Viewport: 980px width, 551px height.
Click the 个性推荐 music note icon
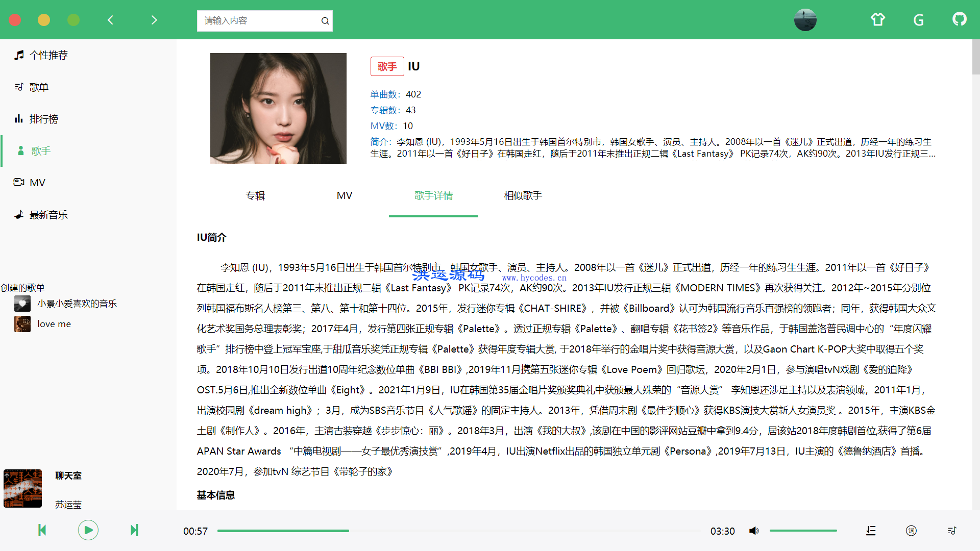19,55
